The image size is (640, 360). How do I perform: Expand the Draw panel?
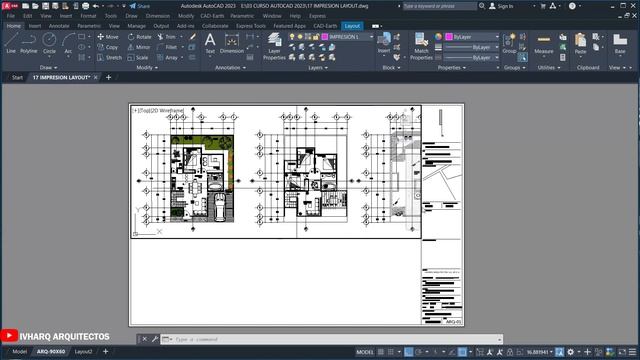pyautogui.click(x=49, y=68)
